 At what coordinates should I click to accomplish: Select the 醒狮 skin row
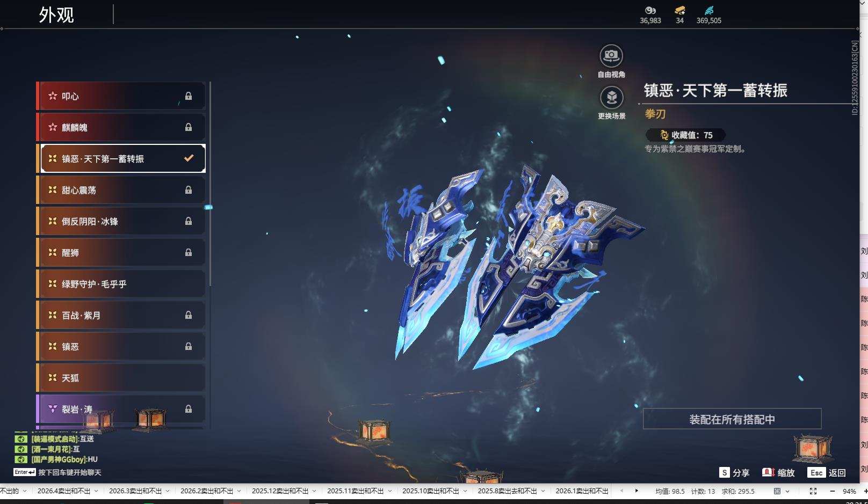point(121,252)
